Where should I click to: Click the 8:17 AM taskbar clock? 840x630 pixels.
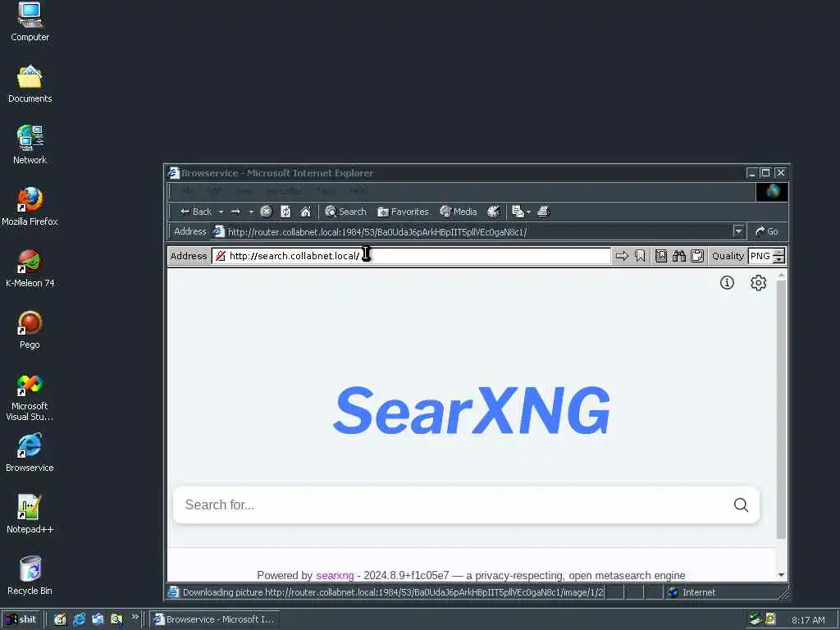[x=808, y=620]
